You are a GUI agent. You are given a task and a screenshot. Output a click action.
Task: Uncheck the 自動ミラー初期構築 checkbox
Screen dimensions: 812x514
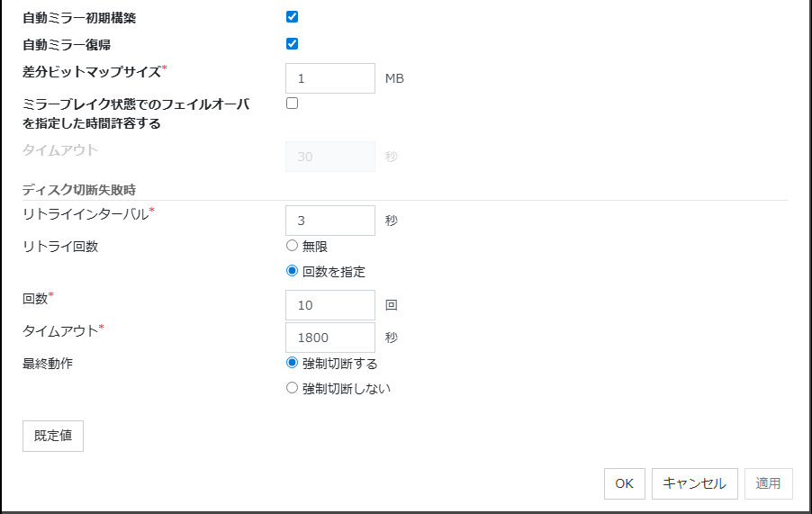click(292, 16)
